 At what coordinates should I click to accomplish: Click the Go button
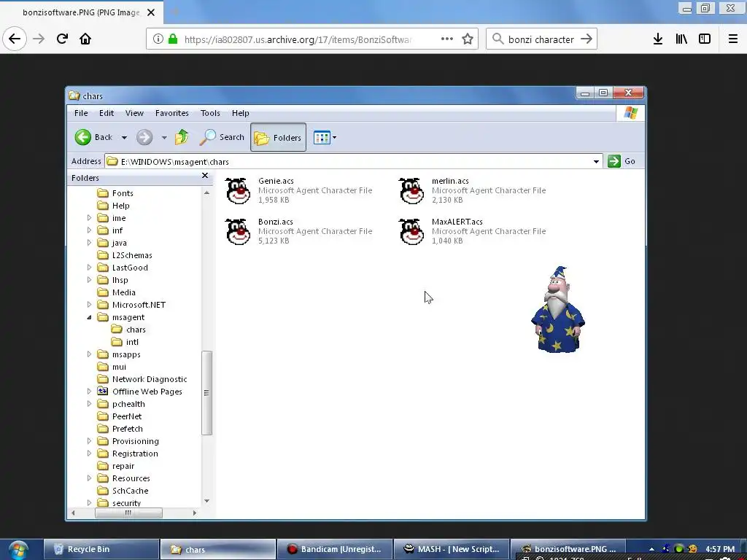(622, 161)
